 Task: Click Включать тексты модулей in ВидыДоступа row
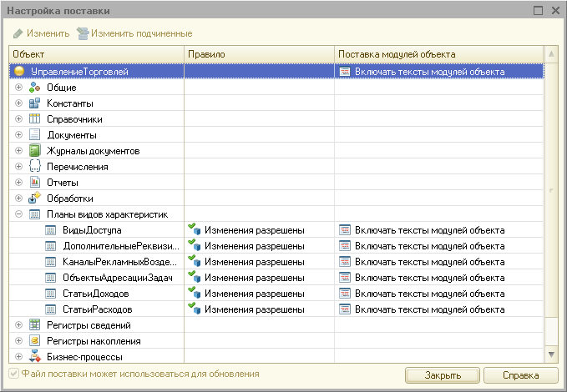(429, 230)
